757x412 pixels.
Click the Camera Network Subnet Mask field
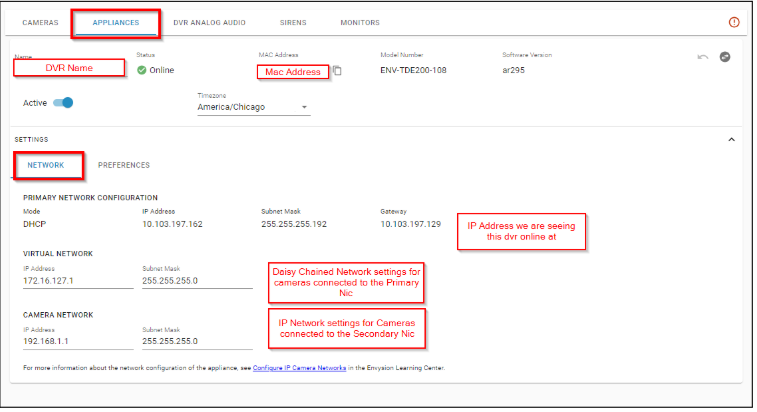click(197, 341)
